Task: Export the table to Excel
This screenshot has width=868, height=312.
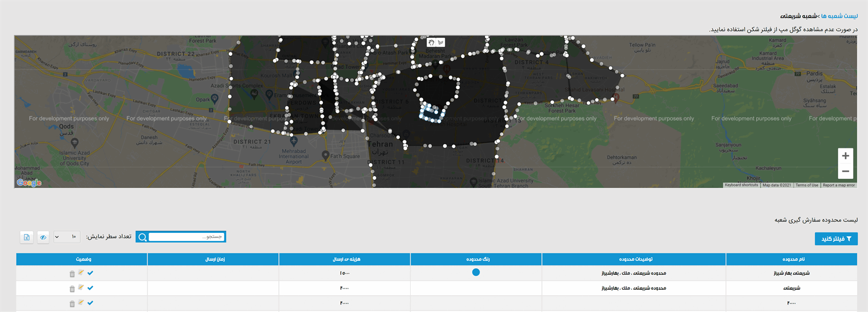Action: click(27, 237)
